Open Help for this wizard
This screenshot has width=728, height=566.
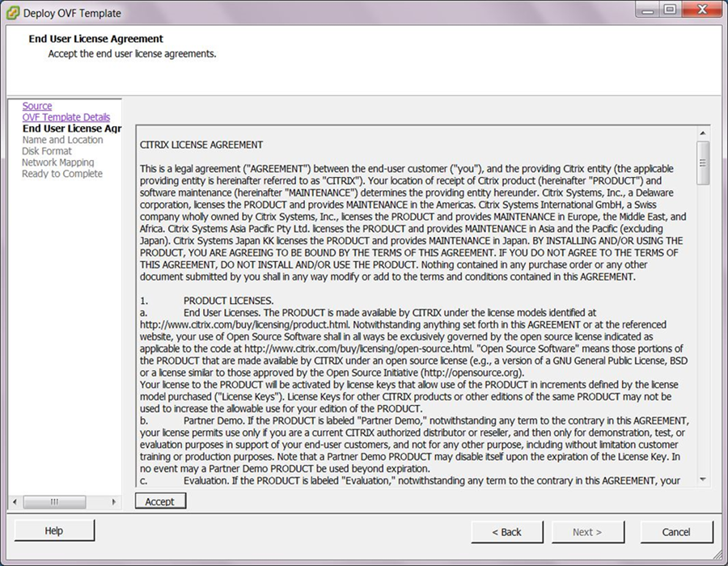[54, 530]
